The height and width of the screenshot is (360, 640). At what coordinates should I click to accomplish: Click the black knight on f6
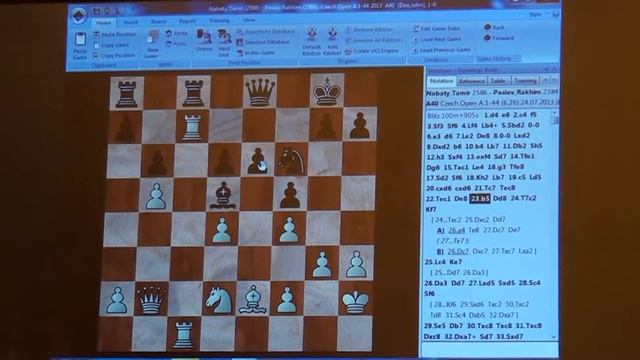pos(290,159)
